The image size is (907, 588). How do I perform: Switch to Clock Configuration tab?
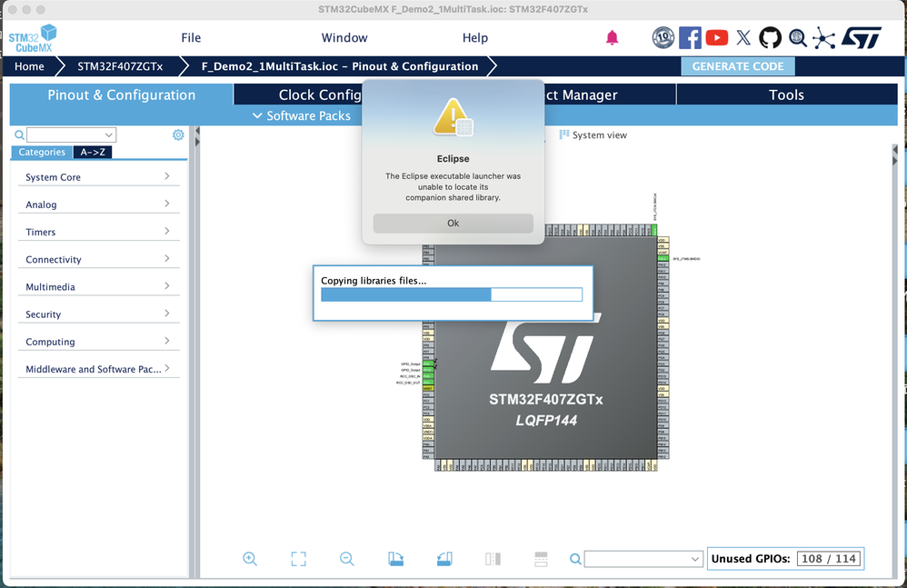[298, 95]
